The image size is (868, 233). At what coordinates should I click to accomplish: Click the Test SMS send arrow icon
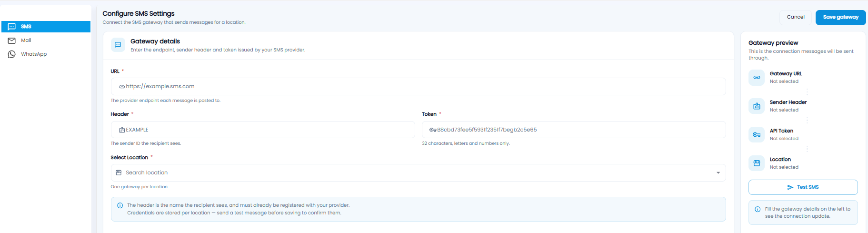pos(790,187)
